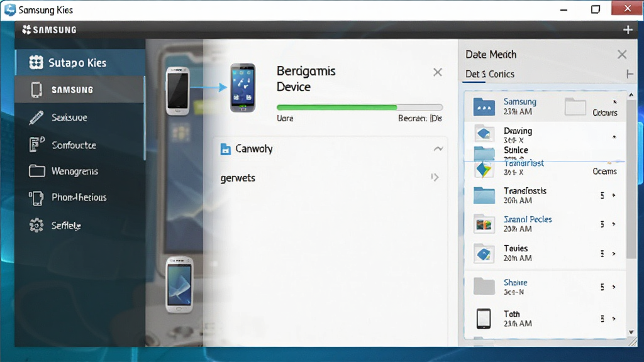Open the Sutapo Kies grid icon
The image size is (644, 362).
tap(36, 62)
